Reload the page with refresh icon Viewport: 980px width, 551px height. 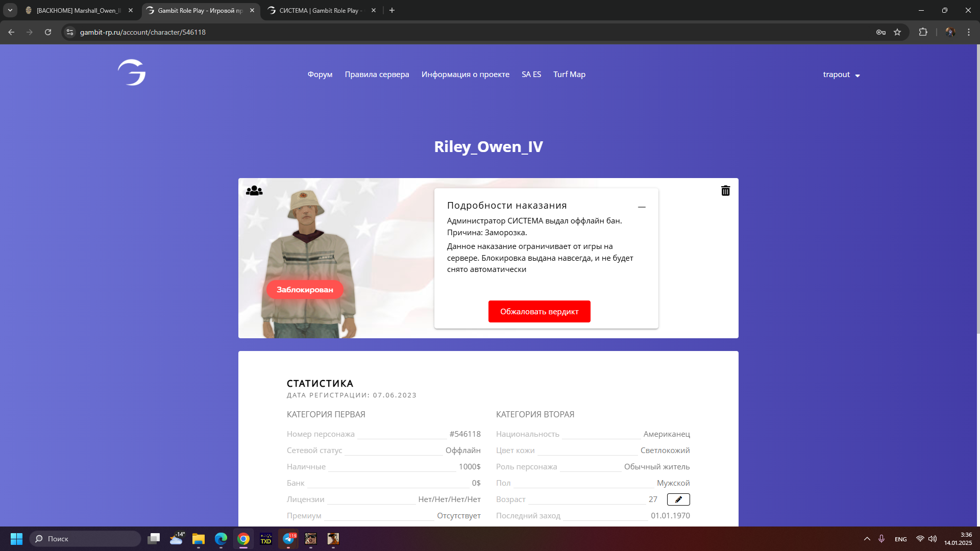pyautogui.click(x=48, y=32)
